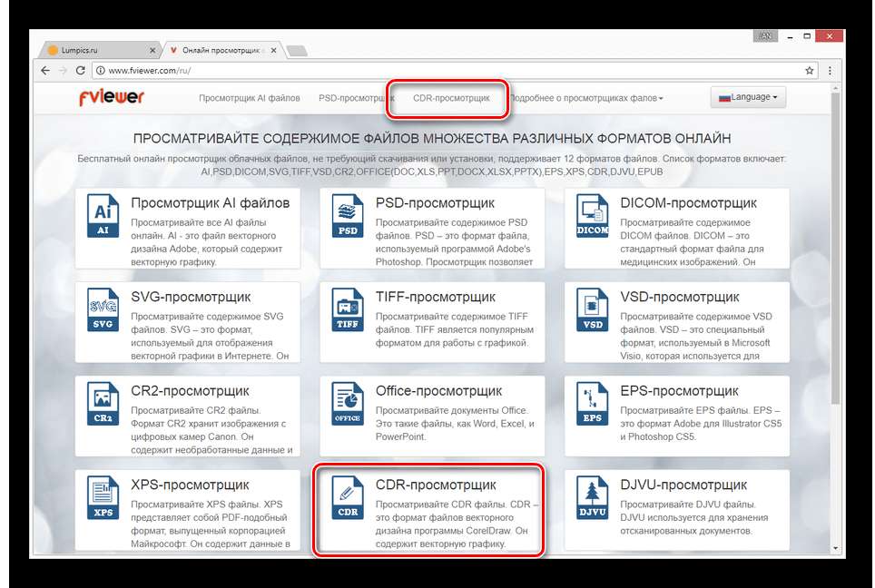Screen dimensions: 875x588
Task: Open the VSD-просмотрщик card heading
Action: [680, 297]
